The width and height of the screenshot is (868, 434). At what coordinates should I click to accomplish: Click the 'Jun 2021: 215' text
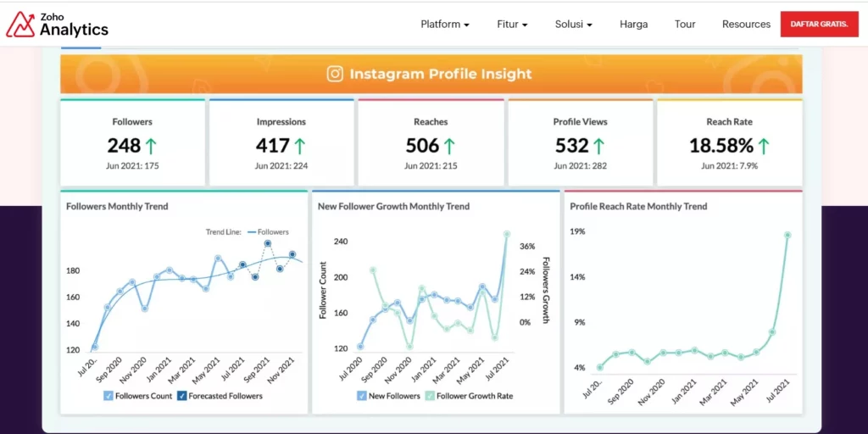click(x=431, y=165)
